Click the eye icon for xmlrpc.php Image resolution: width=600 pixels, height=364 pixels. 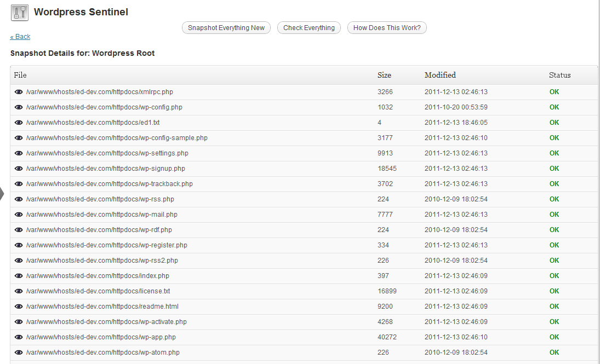(19, 92)
